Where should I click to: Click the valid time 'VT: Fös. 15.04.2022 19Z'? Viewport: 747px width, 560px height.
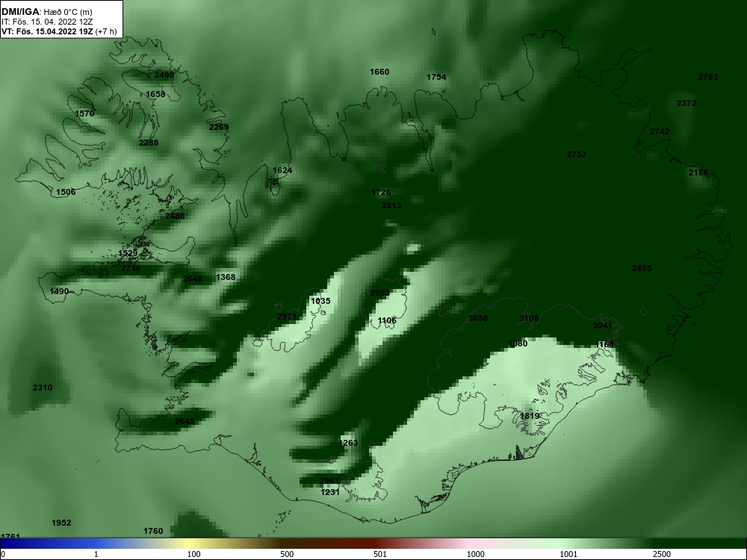coord(48,31)
